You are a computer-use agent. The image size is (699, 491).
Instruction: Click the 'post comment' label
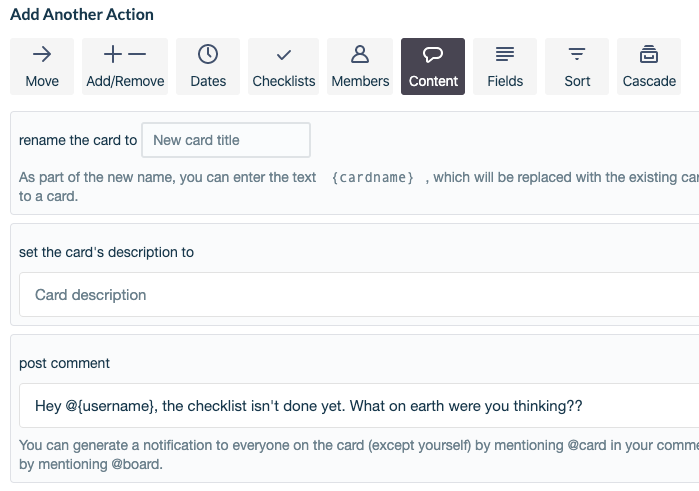tap(64, 363)
